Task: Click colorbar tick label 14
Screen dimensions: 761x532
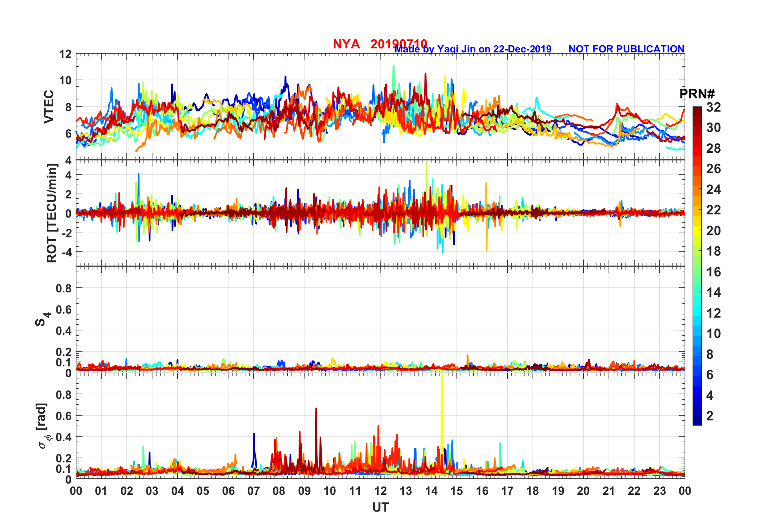Action: [x=713, y=292]
